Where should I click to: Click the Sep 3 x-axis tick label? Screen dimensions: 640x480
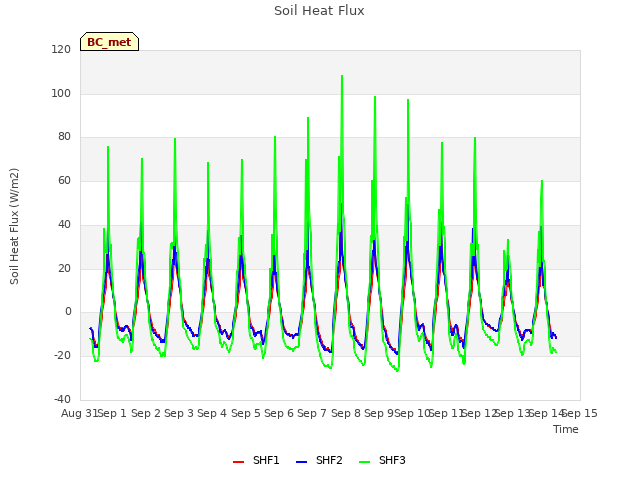[x=179, y=413]
